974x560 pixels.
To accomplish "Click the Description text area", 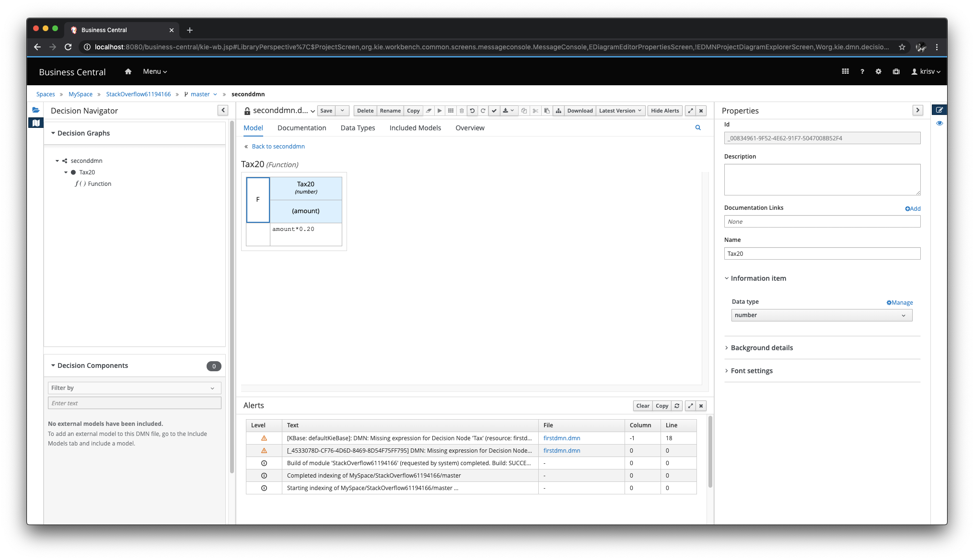I will tap(822, 179).
